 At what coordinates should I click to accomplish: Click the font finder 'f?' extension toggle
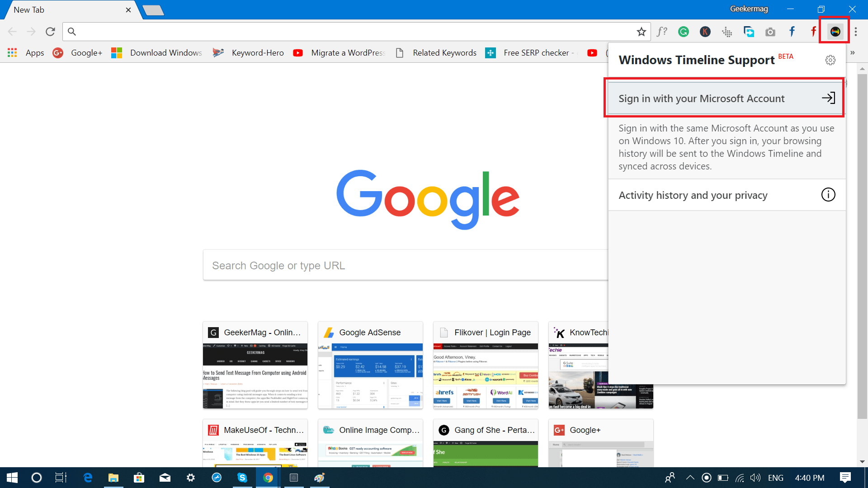662,32
